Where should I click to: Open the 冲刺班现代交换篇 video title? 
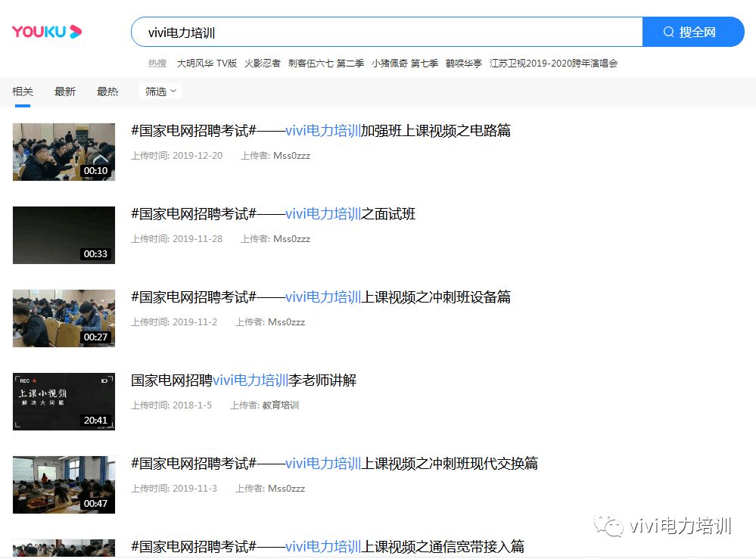[x=334, y=464]
